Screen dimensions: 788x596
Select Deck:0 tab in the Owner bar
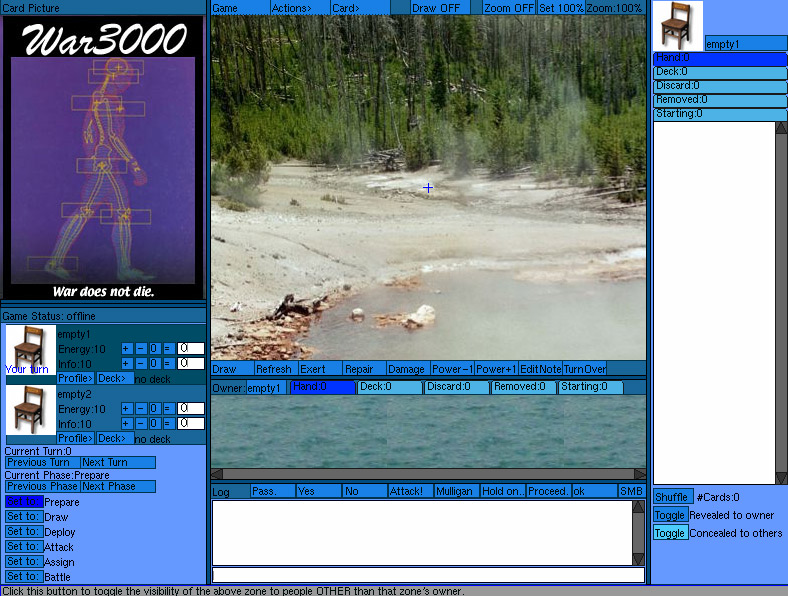[390, 387]
